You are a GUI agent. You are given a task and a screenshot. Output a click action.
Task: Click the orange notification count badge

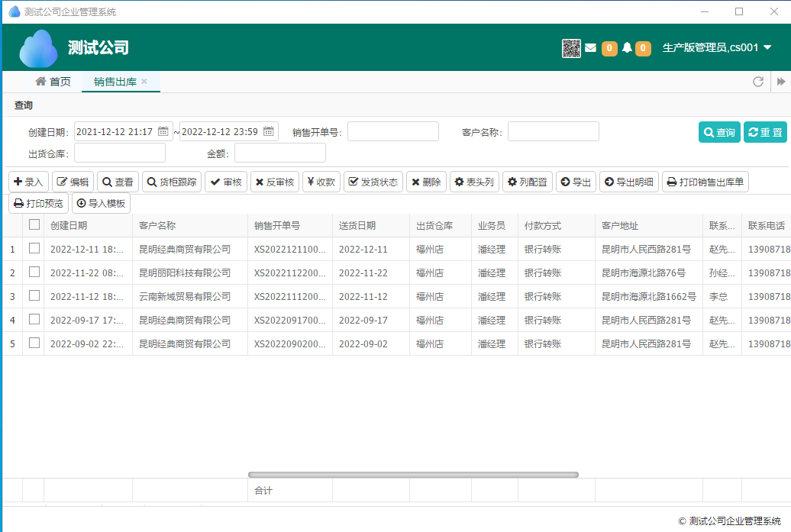643,48
